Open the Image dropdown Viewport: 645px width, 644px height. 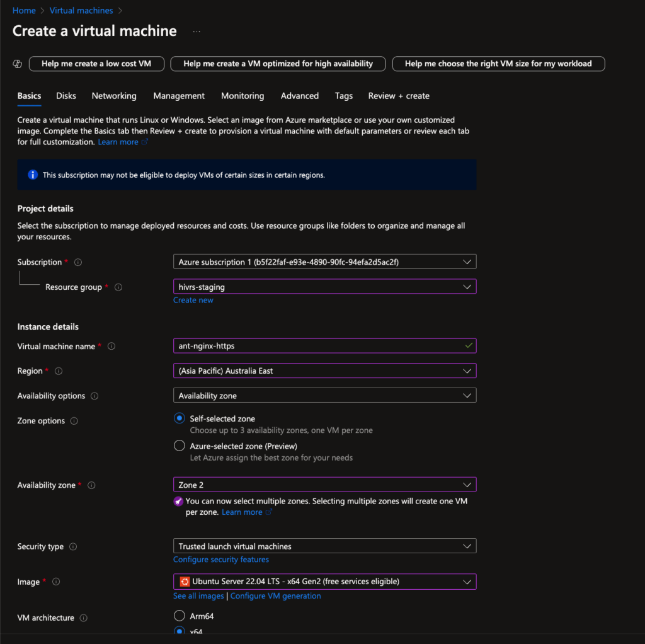[324, 582]
